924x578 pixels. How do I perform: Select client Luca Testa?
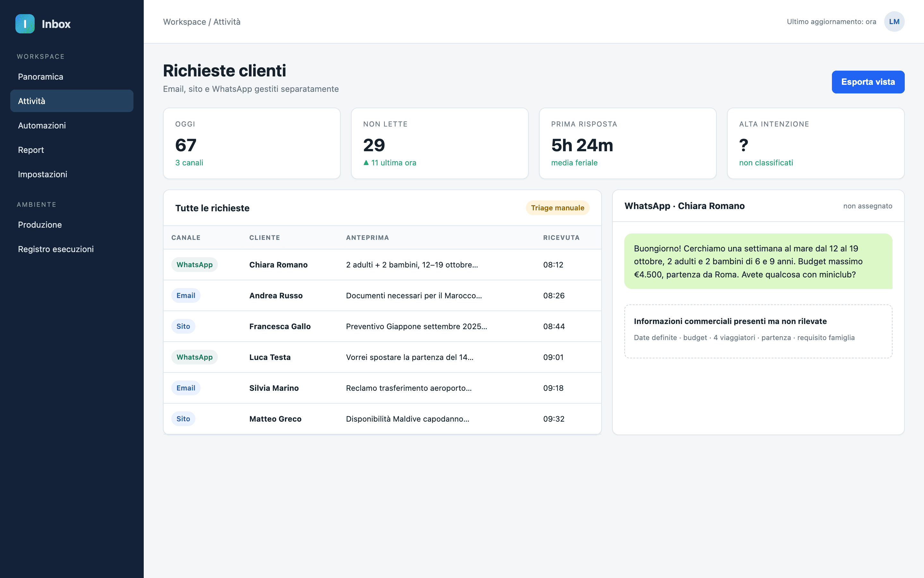(270, 357)
